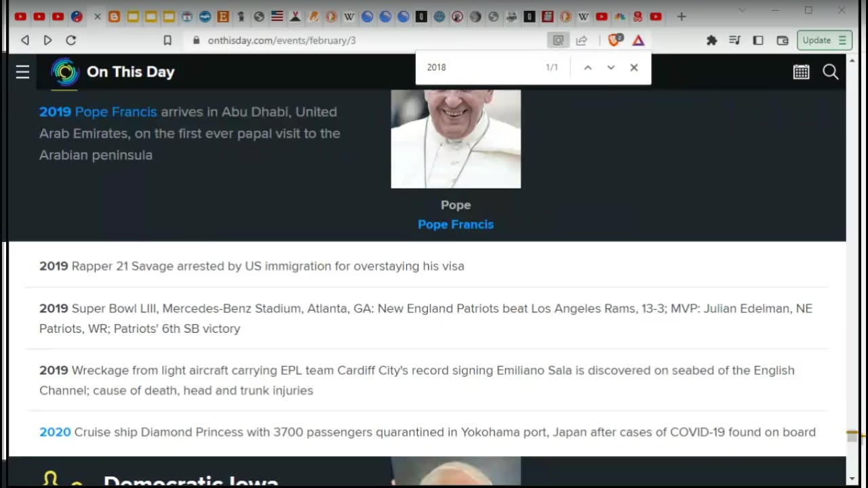This screenshot has width=868, height=488.
Task: Open Brave Rewards triangle icon
Action: (638, 40)
